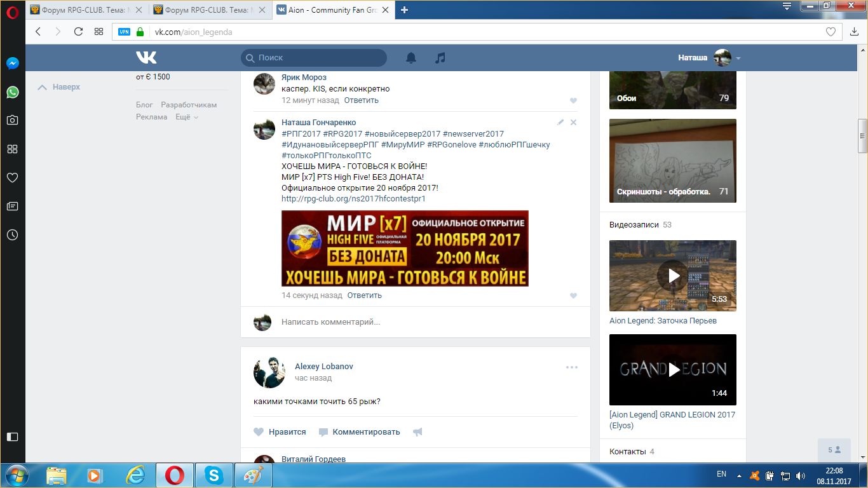Open the VK friends online chat widget

pyautogui.click(x=834, y=450)
